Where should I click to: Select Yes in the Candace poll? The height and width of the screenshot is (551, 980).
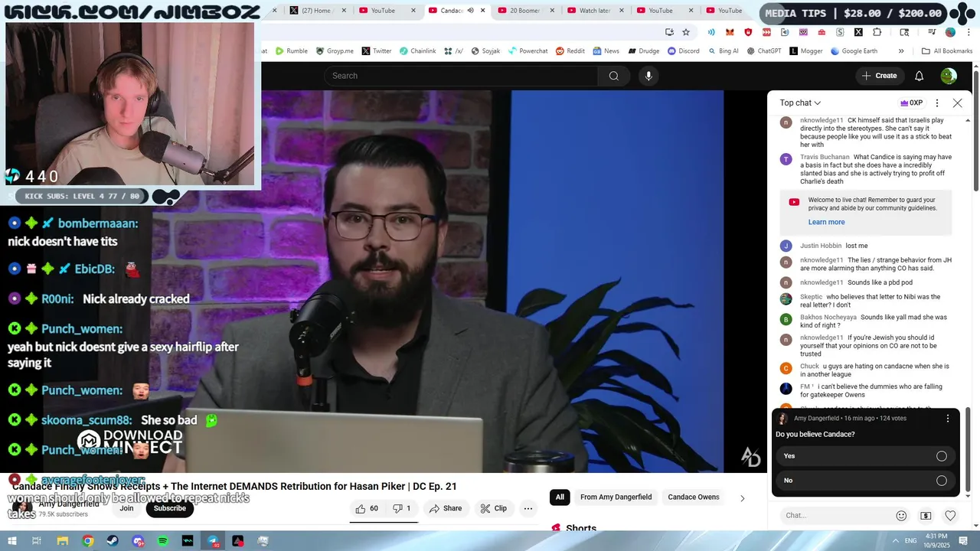(x=865, y=456)
